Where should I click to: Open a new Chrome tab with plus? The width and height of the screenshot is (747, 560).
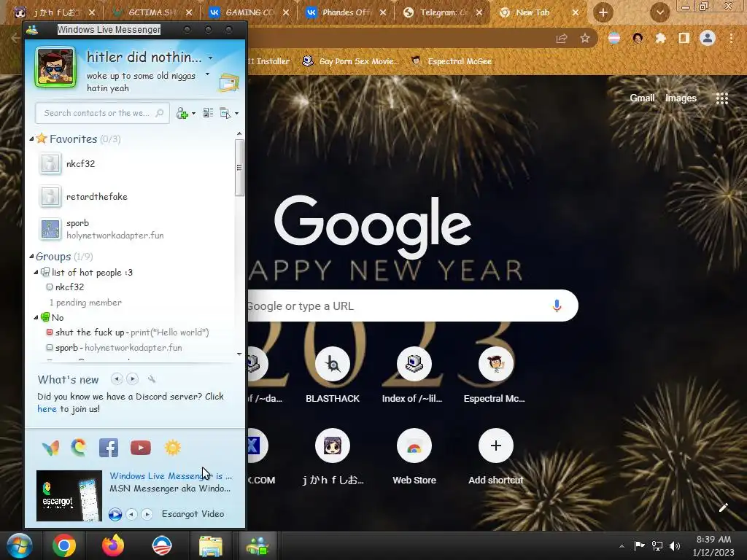pos(603,12)
